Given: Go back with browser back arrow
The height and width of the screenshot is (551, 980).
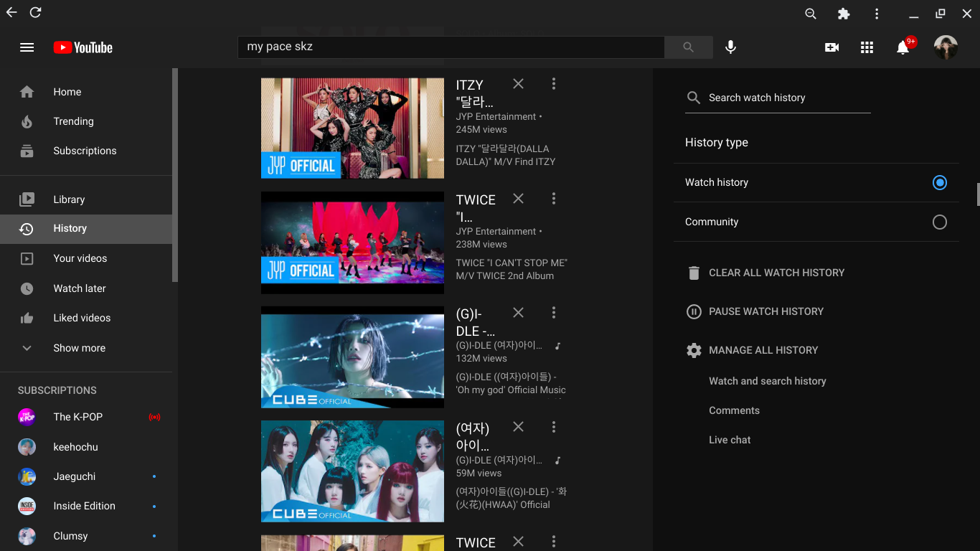Looking at the screenshot, I should click(x=11, y=13).
